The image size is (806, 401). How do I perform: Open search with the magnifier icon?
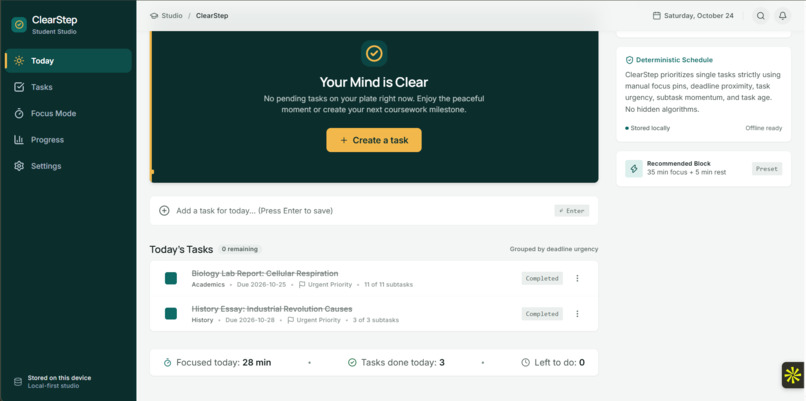tap(761, 16)
